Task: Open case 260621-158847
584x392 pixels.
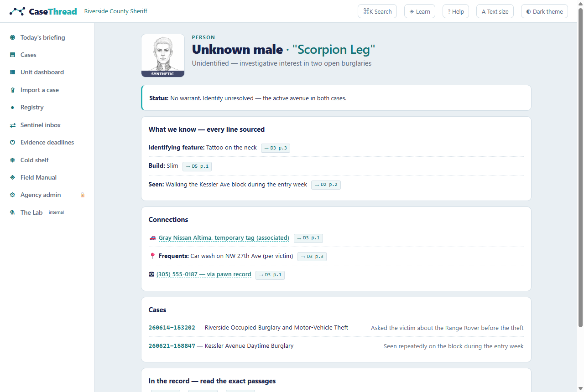Action: pos(172,346)
